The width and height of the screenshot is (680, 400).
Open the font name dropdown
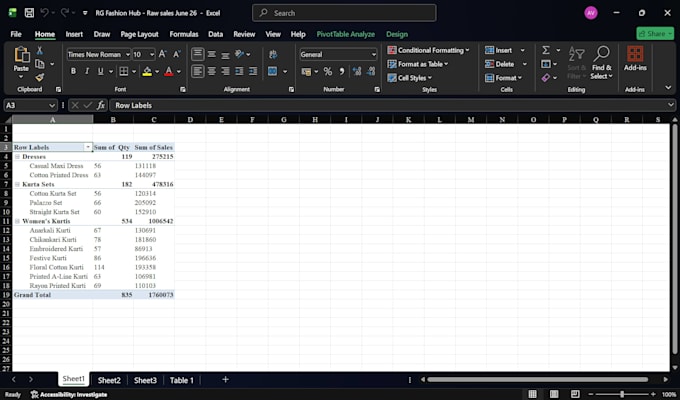tap(128, 54)
